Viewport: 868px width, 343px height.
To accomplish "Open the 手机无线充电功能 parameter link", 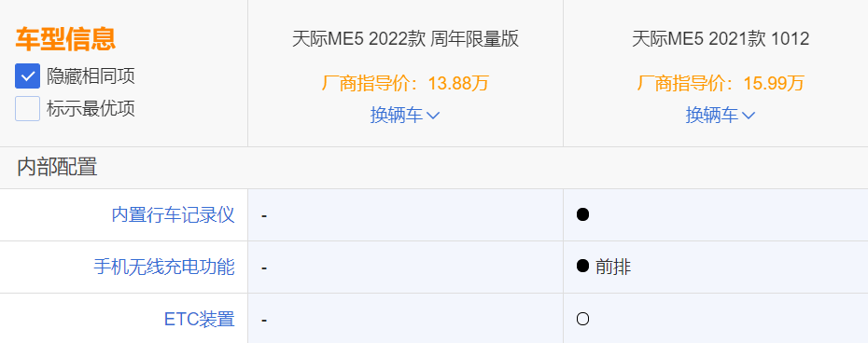I will point(164,268).
